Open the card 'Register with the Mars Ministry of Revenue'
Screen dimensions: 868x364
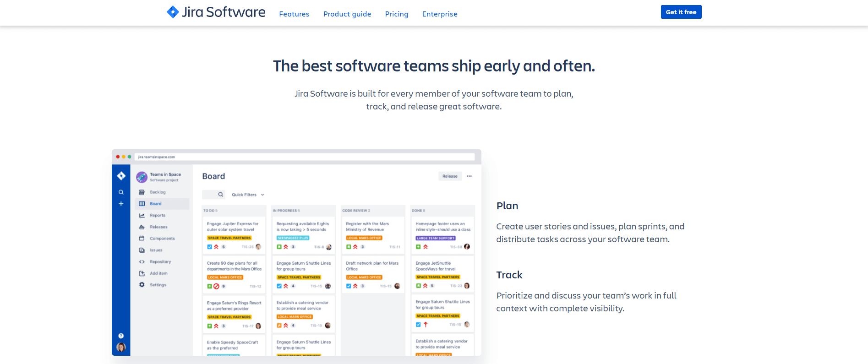373,235
